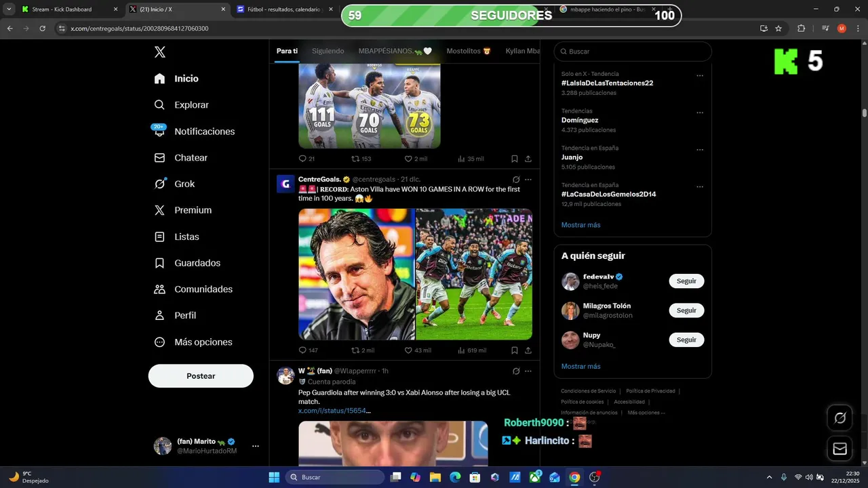Bookmark the Aston Villa record post
The width and height of the screenshot is (868, 488).
[515, 350]
